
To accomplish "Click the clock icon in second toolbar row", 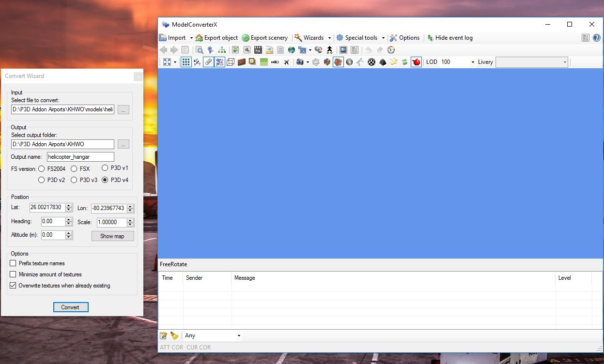I will coord(391,50).
